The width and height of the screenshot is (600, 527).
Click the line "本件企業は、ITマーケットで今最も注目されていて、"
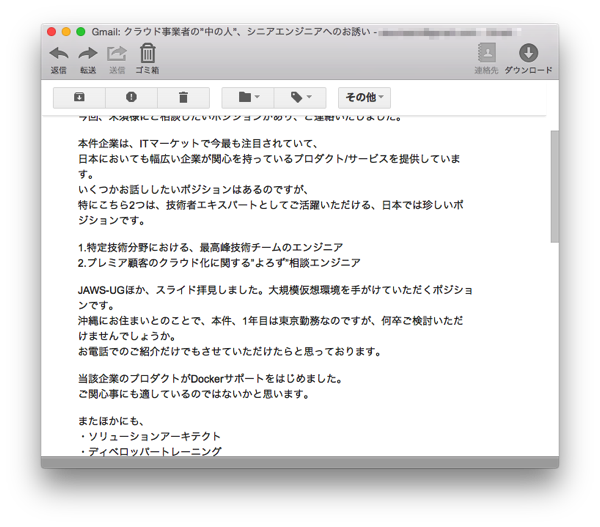[198, 144]
